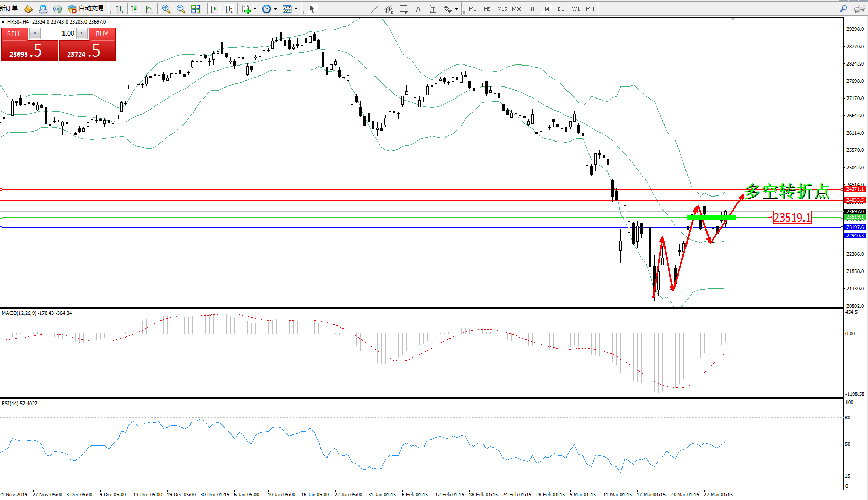Switch chart to candlestick mode
The image size is (868, 500).
point(134,9)
